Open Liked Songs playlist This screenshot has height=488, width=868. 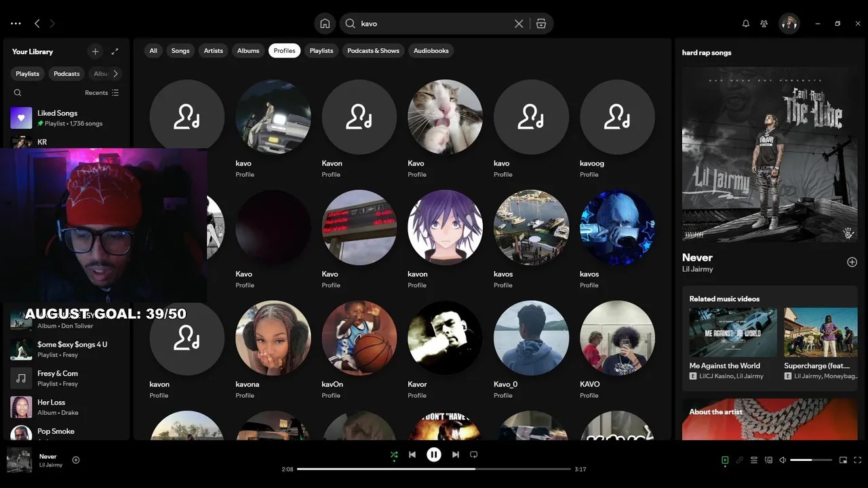pyautogui.click(x=66, y=118)
